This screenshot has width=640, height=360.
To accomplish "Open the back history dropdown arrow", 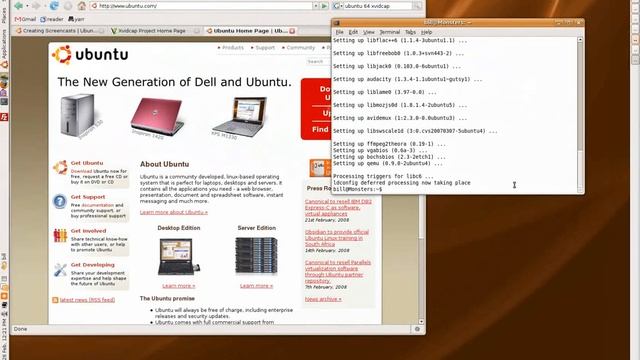I will coord(27,6).
